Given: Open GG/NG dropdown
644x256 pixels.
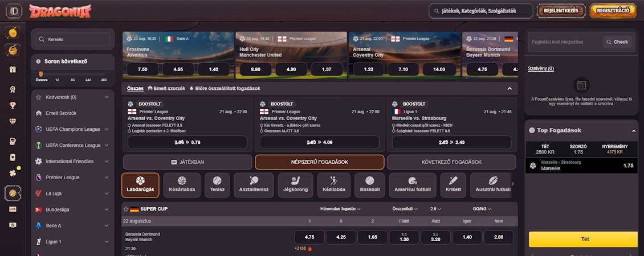Looking at the screenshot, I should [x=482, y=209].
